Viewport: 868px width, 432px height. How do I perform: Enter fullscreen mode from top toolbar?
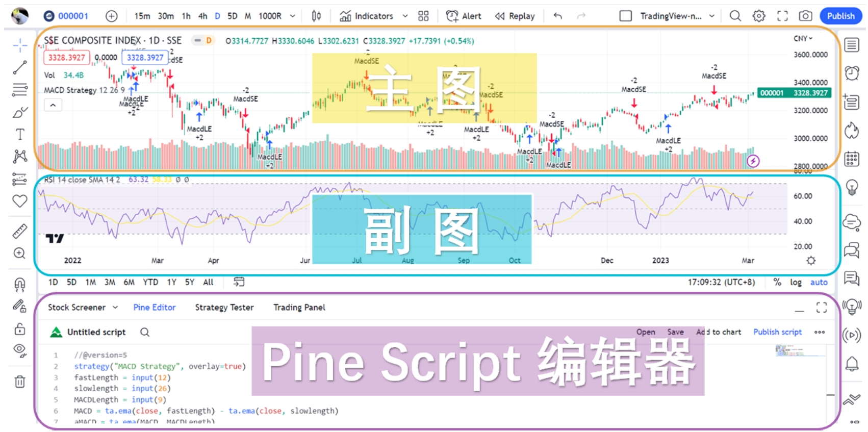(x=782, y=16)
